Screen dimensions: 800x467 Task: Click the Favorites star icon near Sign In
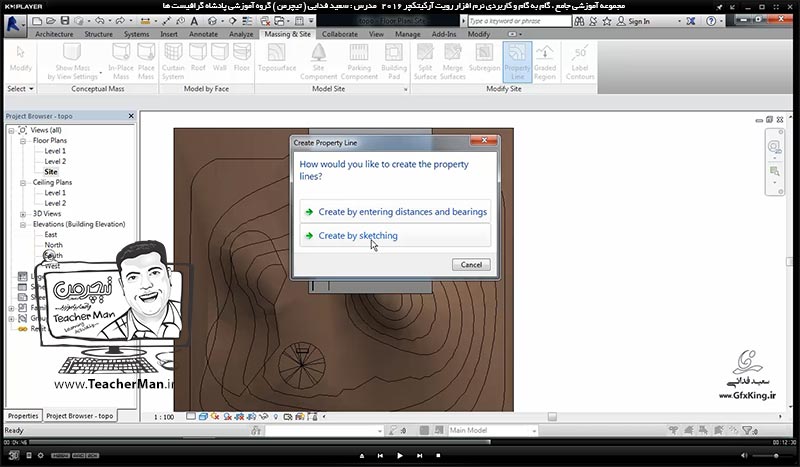pos(607,21)
